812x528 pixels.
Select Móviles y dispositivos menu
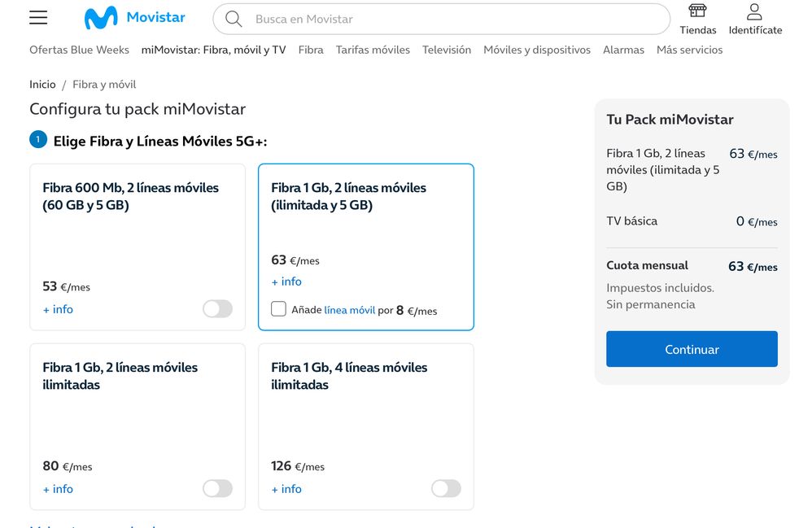coord(536,50)
